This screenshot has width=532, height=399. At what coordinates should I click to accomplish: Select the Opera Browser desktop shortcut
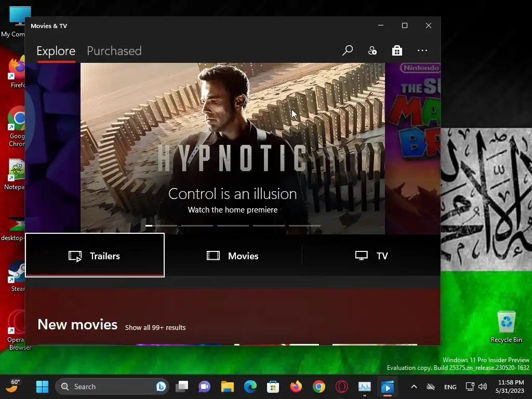17,330
